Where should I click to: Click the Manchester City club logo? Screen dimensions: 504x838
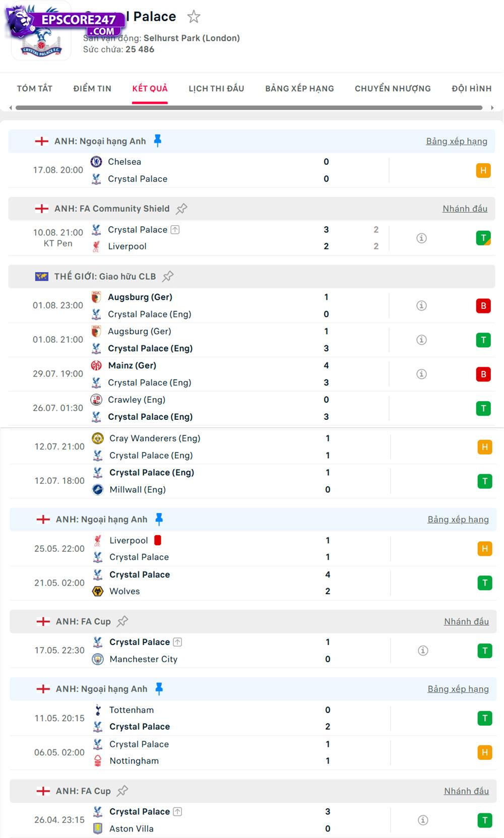[97, 659]
